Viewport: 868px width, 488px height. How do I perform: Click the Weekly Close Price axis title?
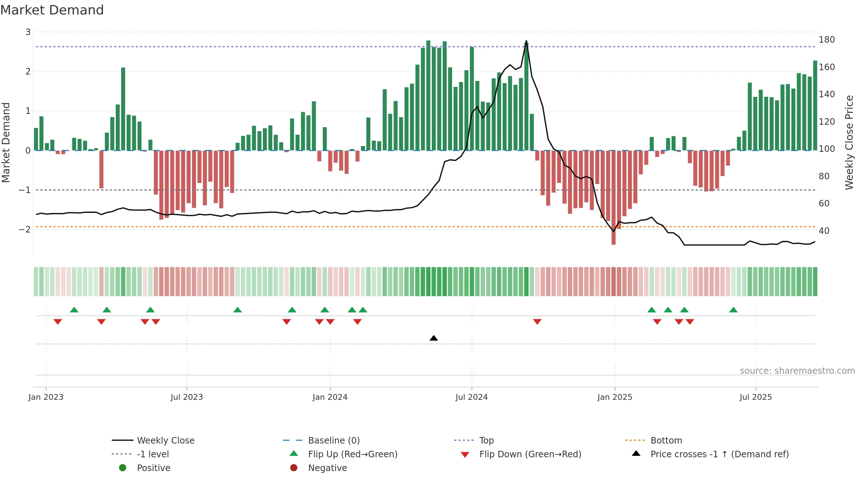[849, 142]
